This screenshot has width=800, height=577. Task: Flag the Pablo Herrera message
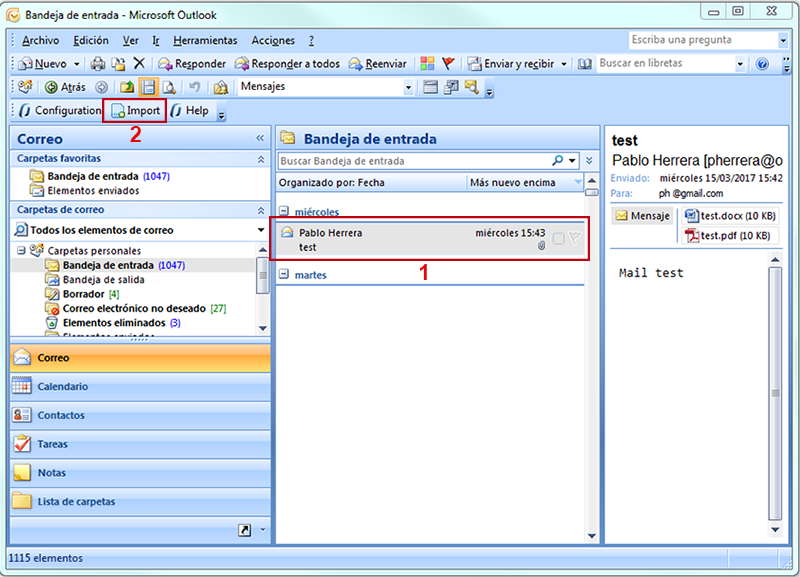point(575,238)
